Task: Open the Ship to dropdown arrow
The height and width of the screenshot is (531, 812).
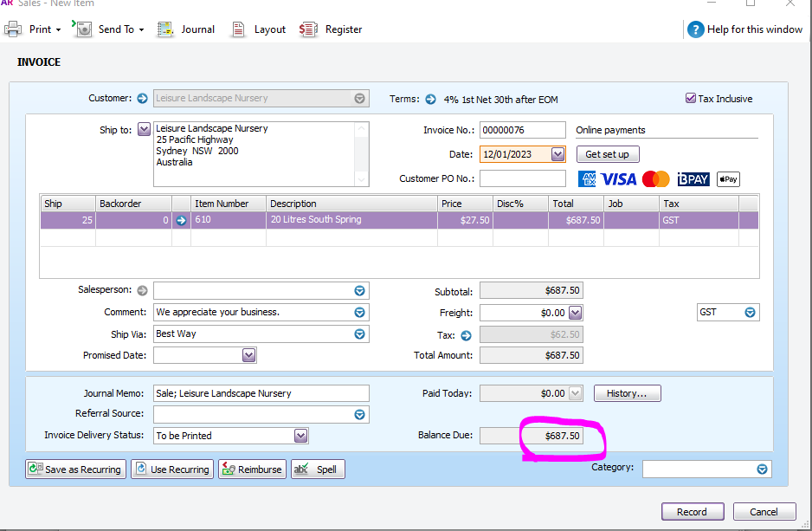Action: (x=144, y=129)
